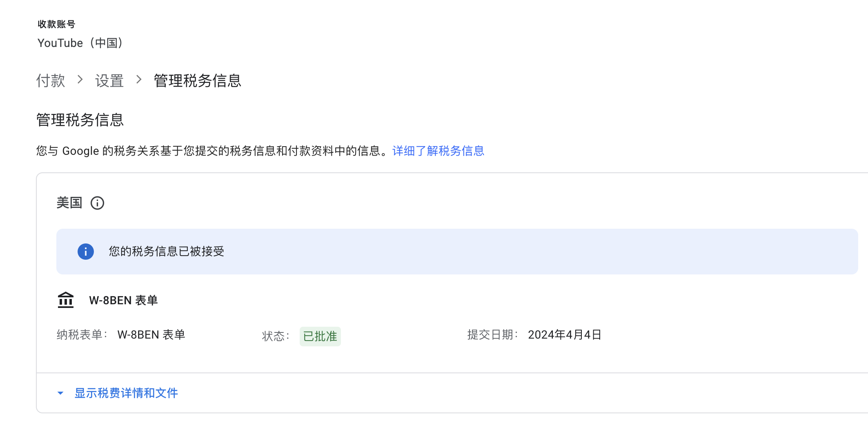
Task: Click the submission date 2024年4月4日
Action: (x=564, y=335)
